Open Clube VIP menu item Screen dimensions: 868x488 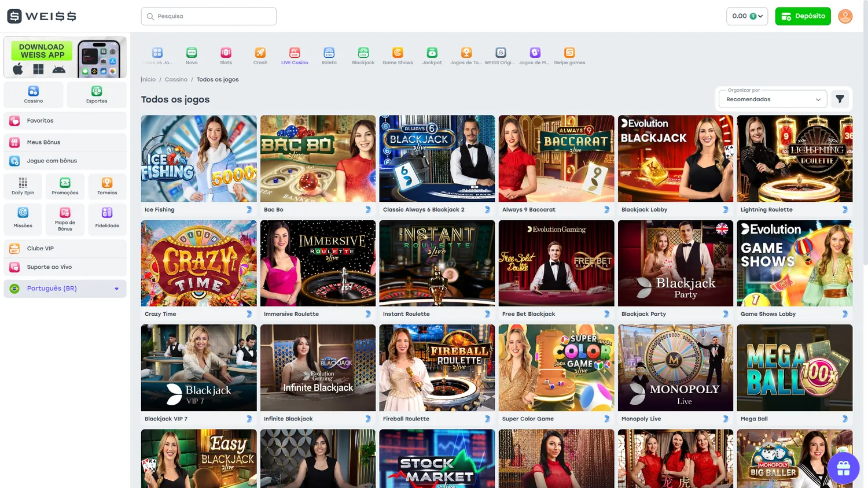pos(65,249)
